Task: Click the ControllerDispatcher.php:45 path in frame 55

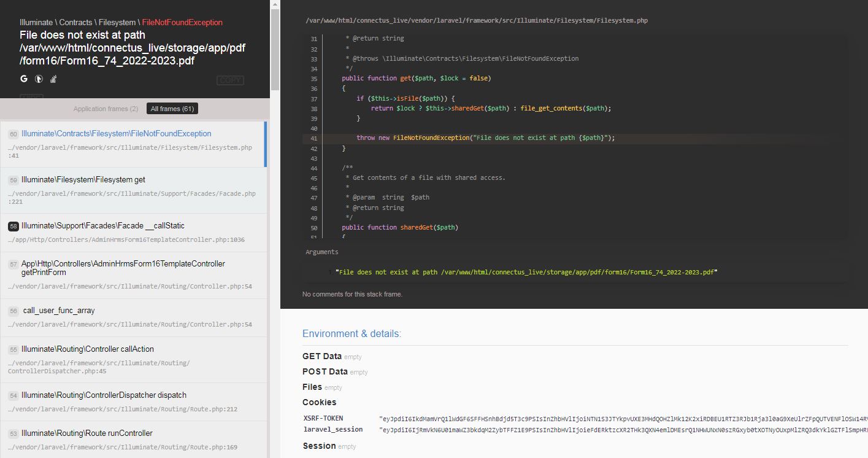Action: click(x=99, y=367)
